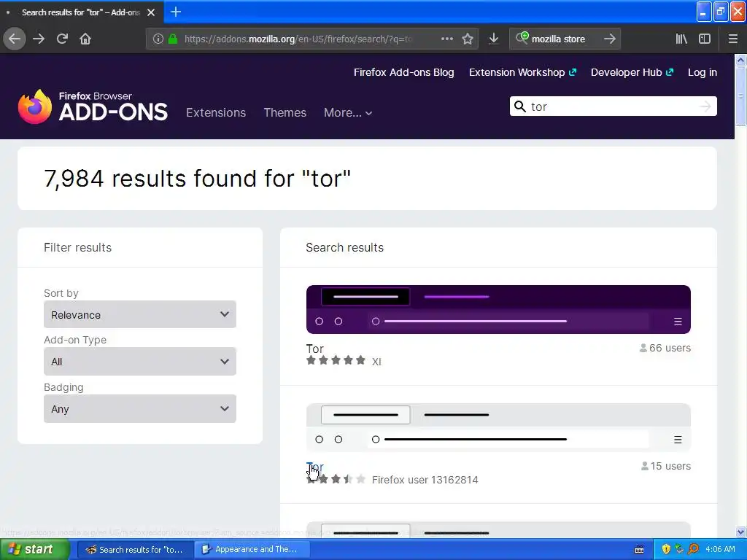Open the Library bookshelf icon
The image size is (747, 560).
coord(681,39)
